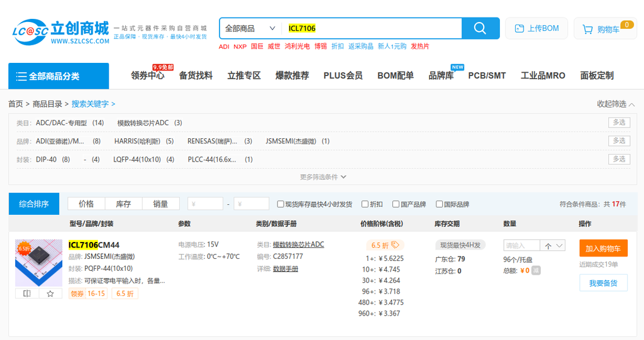Sort by 销量
This screenshot has width=644, height=340.
(x=160, y=204)
